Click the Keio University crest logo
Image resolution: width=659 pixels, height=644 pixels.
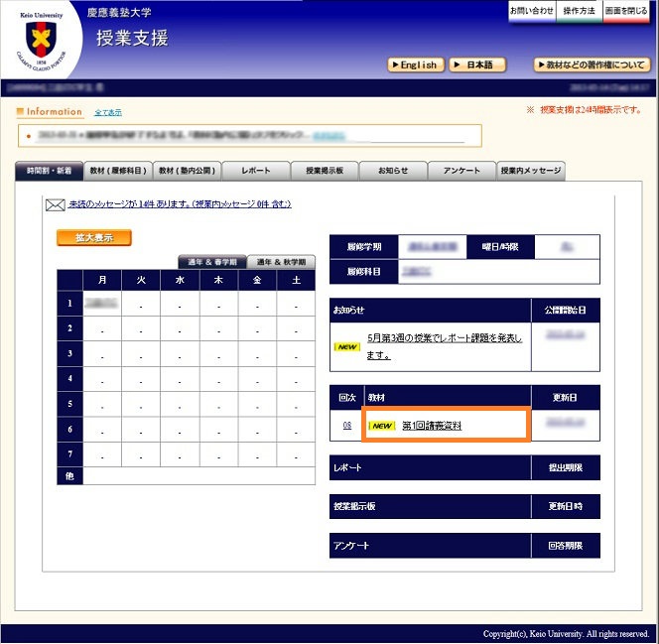tap(42, 42)
